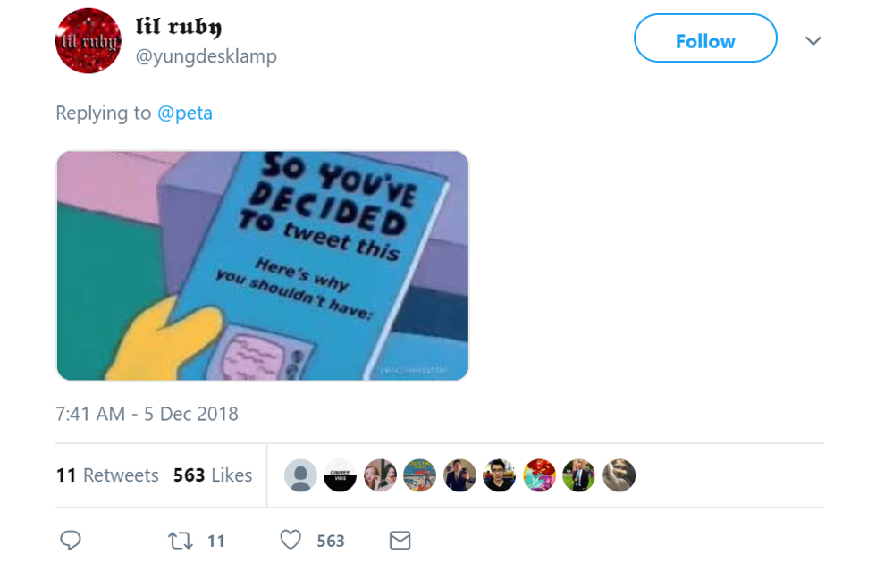Click the red and teal cartoon avatar
The width and height of the screenshot is (876, 588).
(539, 475)
